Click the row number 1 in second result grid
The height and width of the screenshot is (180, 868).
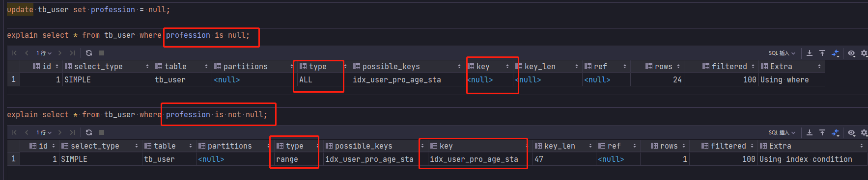13,159
